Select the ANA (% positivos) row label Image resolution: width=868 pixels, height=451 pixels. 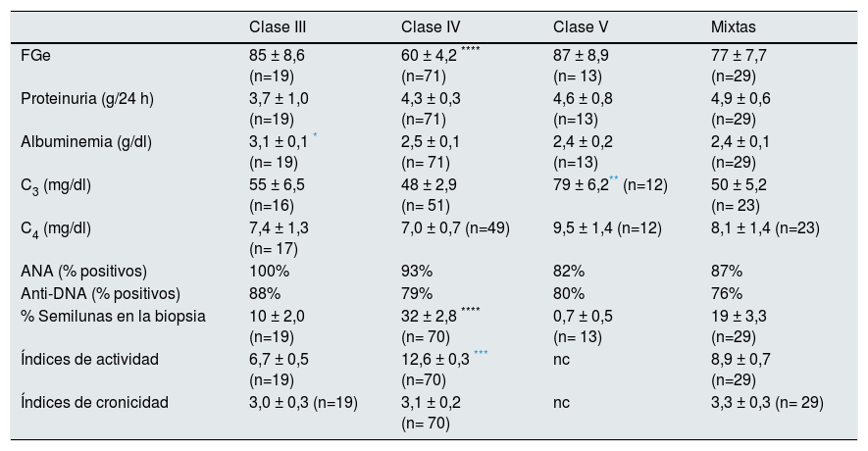tap(83, 272)
